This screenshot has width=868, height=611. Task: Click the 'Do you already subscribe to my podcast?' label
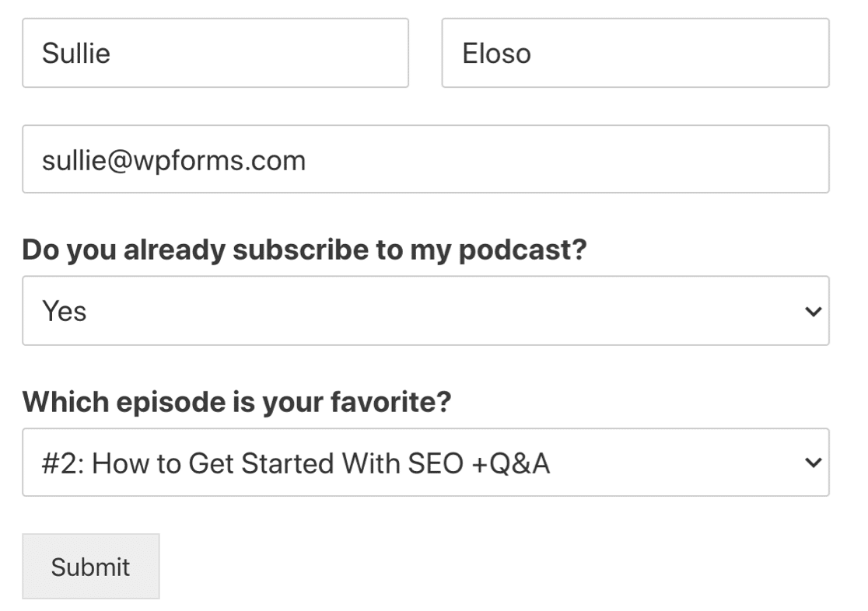click(304, 250)
